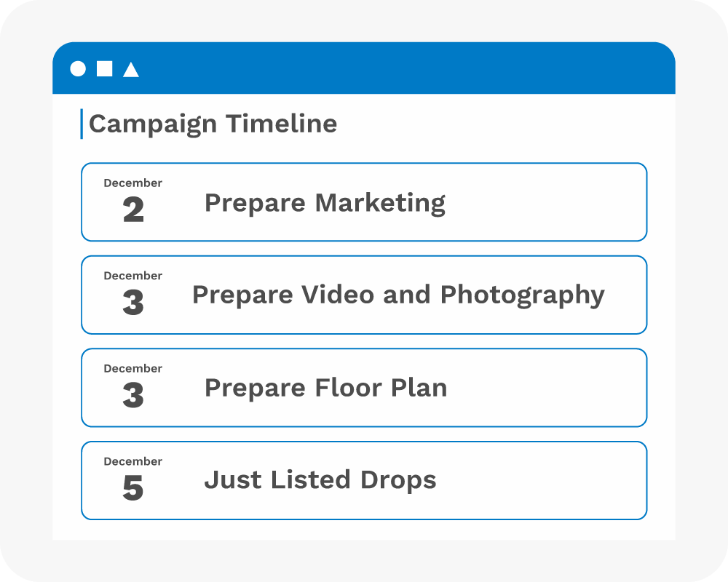
Task: Click date number 5 on Just Listed Drops card
Action: coord(133,489)
